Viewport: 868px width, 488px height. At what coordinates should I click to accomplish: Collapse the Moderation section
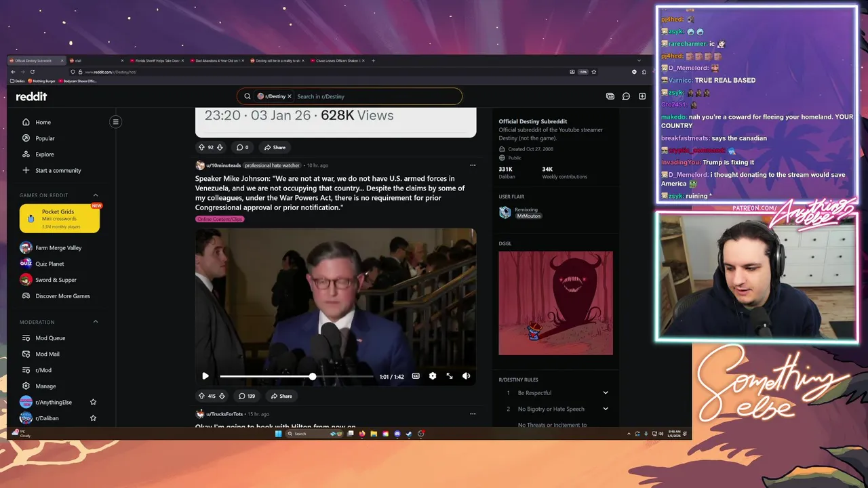pos(96,322)
